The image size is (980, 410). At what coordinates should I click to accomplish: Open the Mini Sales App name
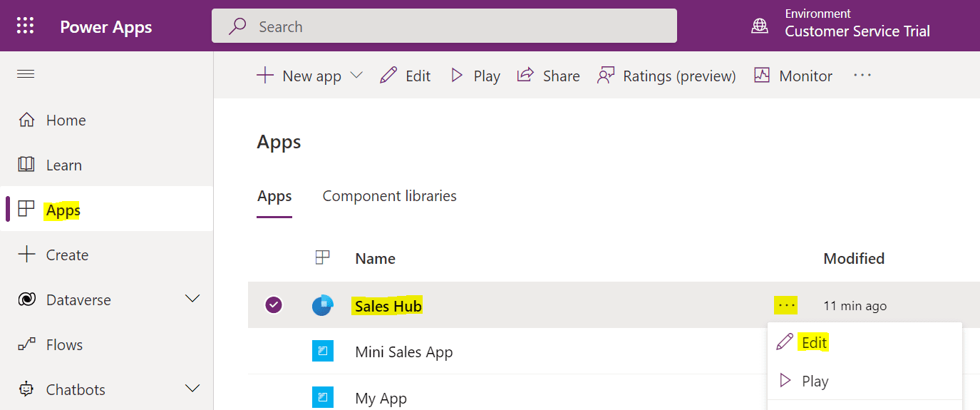pyautogui.click(x=404, y=352)
